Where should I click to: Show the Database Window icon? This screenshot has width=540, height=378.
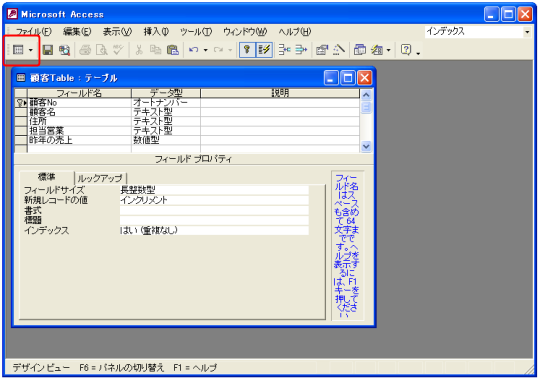coord(360,50)
